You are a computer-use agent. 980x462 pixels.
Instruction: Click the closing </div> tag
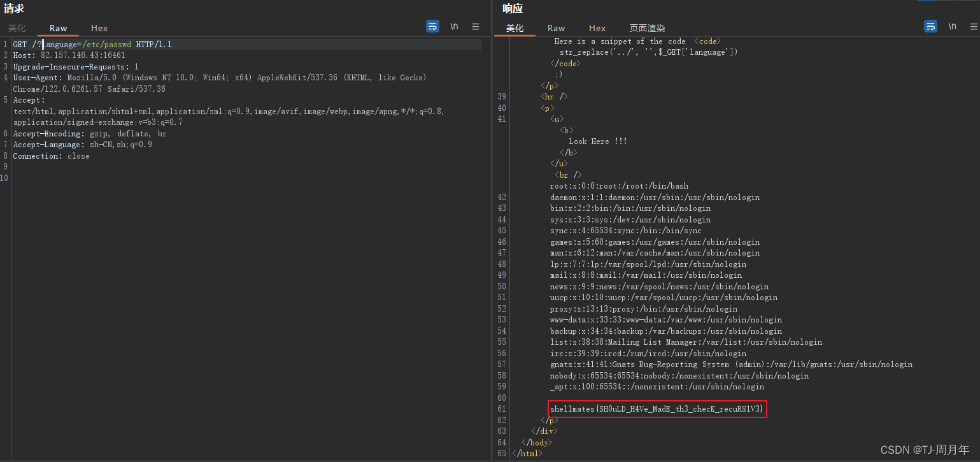pos(544,431)
